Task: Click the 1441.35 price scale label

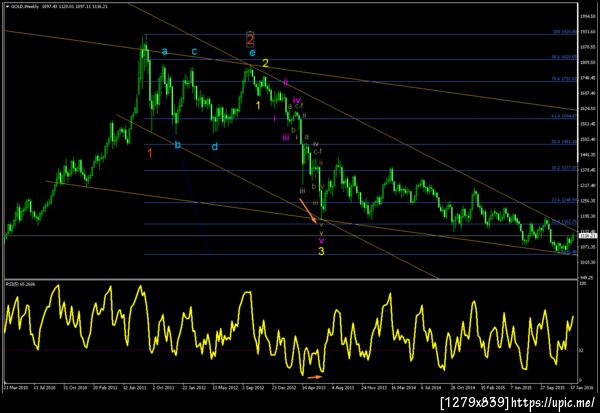Action: [588, 155]
